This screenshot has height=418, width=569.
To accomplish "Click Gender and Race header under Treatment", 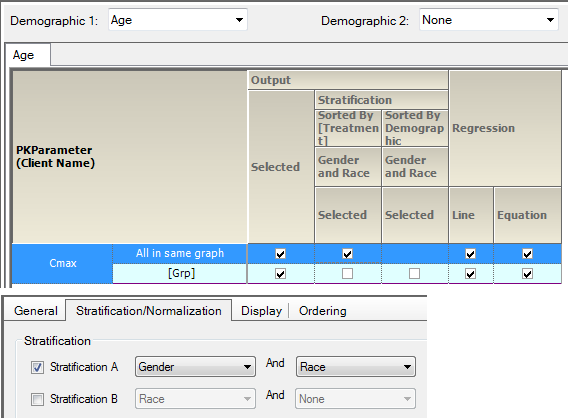I will point(348,167).
